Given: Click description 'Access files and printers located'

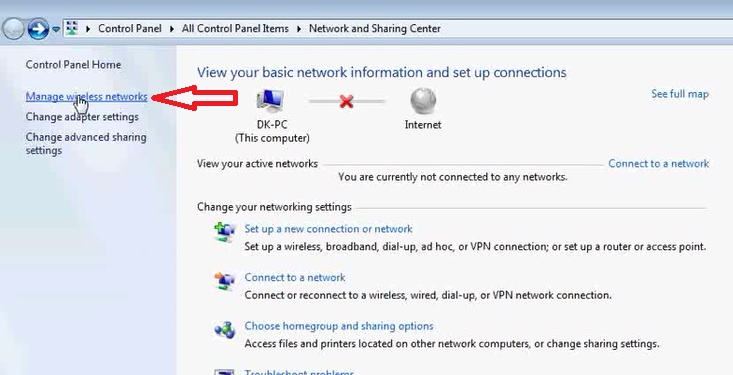Looking at the screenshot, I should 452,344.
